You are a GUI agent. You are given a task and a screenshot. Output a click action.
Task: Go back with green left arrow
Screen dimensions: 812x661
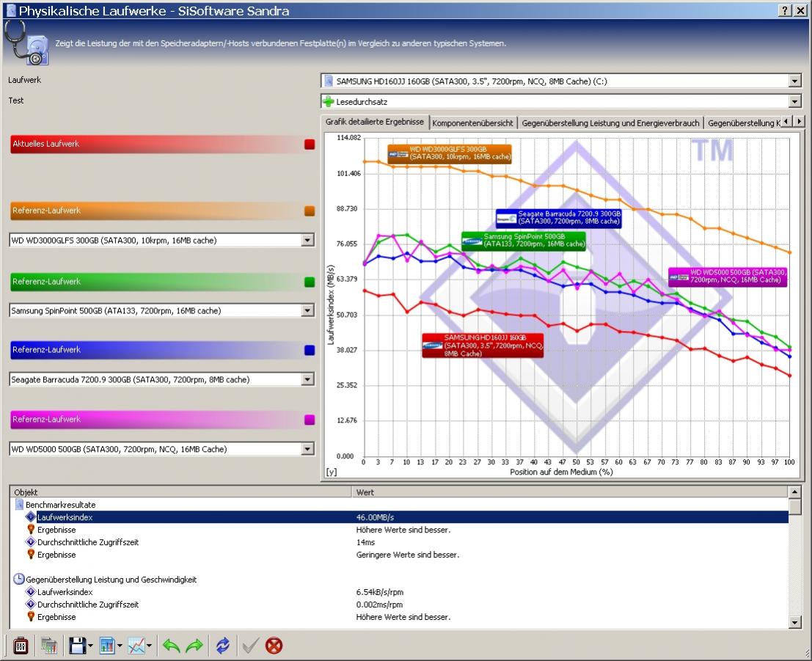coord(171,646)
